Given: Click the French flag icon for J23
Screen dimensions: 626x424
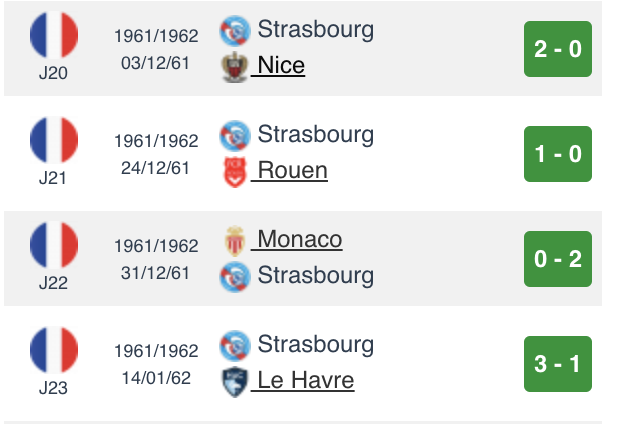Looking at the screenshot, I should coord(53,350).
